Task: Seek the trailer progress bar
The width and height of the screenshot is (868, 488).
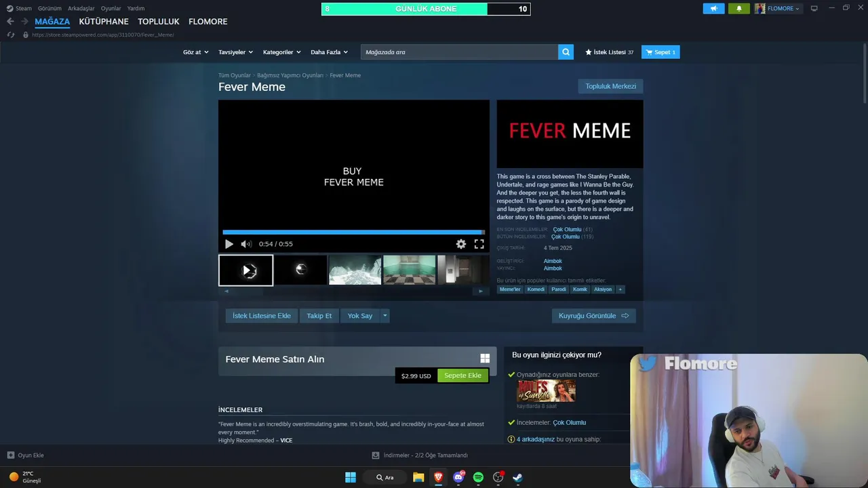Action: 353,232
